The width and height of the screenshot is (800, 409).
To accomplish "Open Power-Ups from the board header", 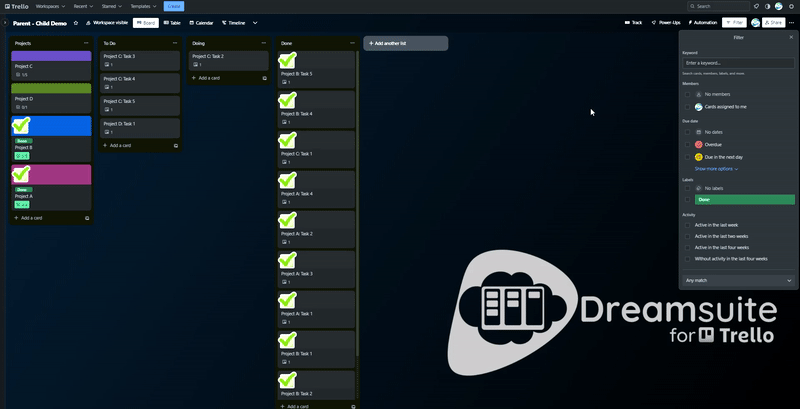I will 666,23.
